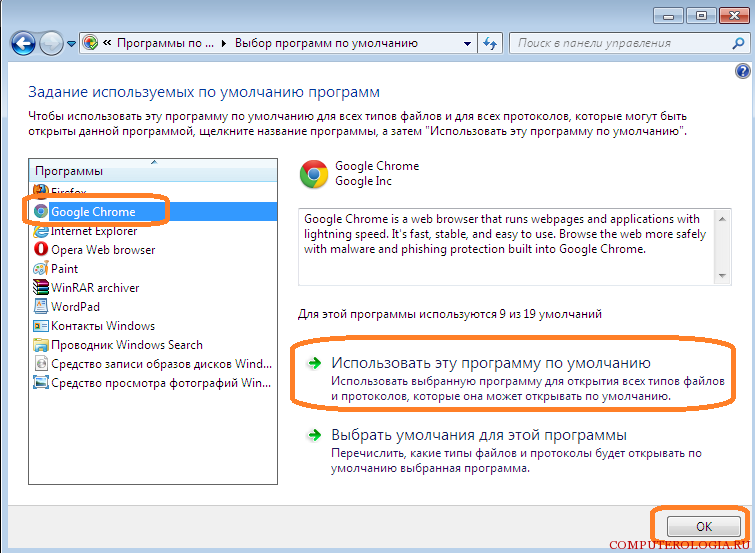Click the Forward navigation arrow

click(51, 44)
